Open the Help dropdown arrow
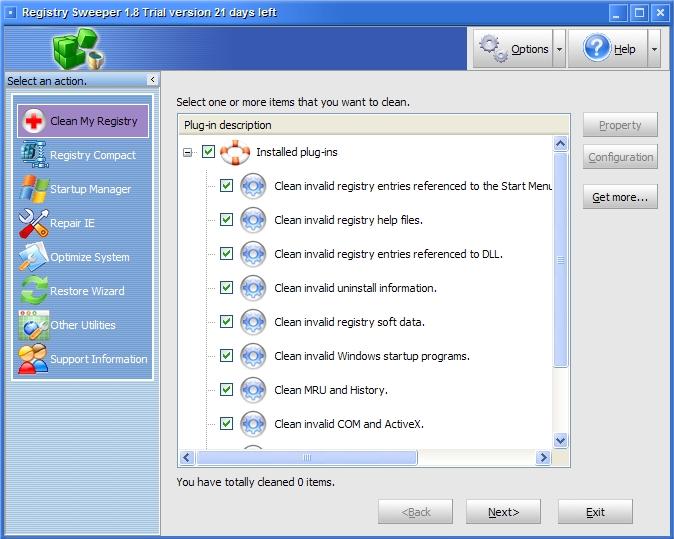Screen dimensions: 674x539 coord(654,49)
